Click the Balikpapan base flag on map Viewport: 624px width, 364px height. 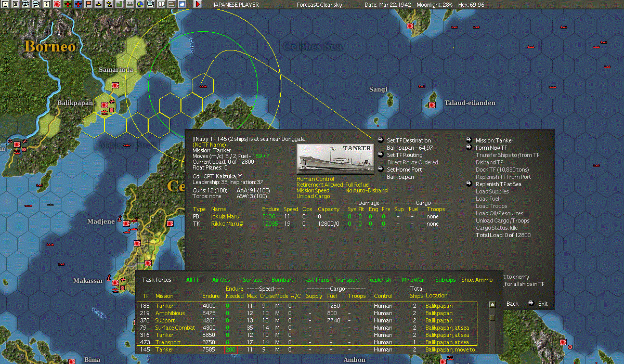click(x=105, y=104)
